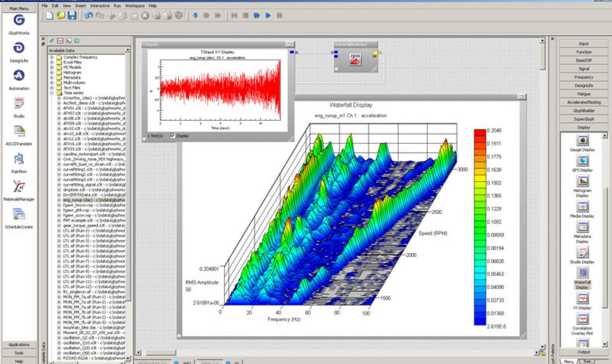Viewport: 612px width, 364px height.
Task: Open the Automation module icon
Action: tap(19, 76)
